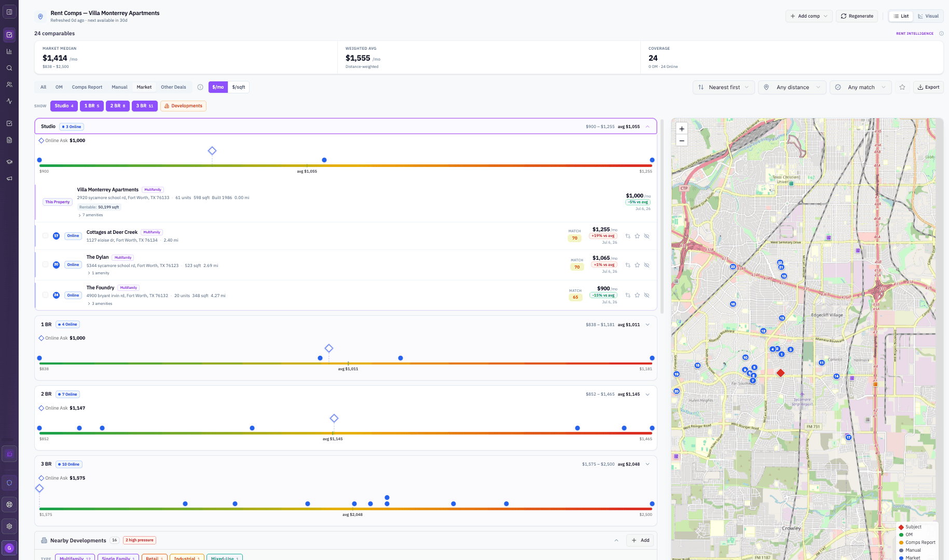Screen dimensions: 949x560
Task: Open the graduation cap sidebar icon
Action: [9, 162]
